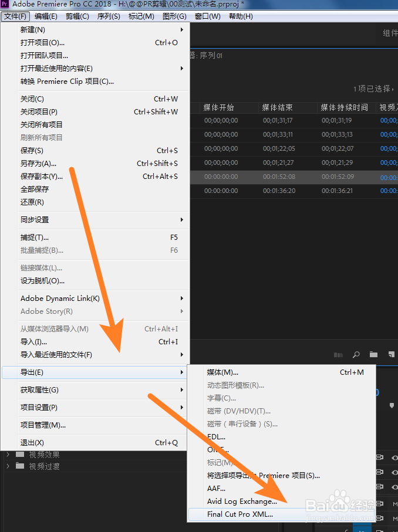Open the 新建(N) submenu arrow
Screen dimensions: 398x532
point(182,29)
